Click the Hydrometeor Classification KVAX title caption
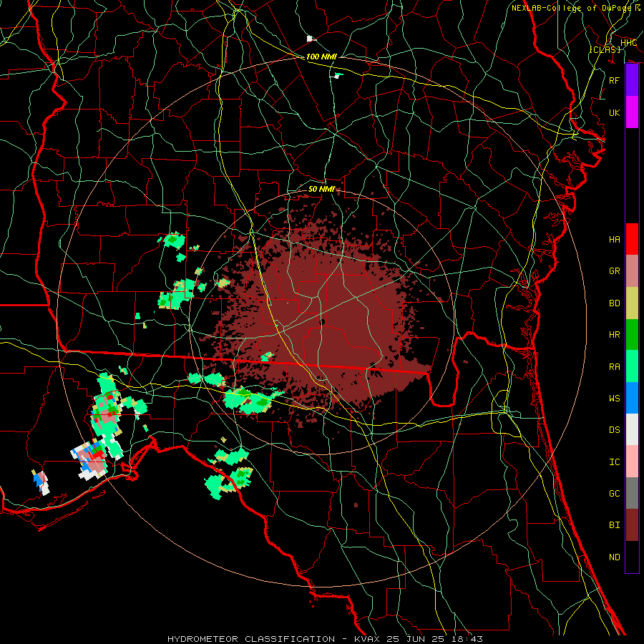Image resolution: width=644 pixels, height=644 pixels. click(325, 639)
